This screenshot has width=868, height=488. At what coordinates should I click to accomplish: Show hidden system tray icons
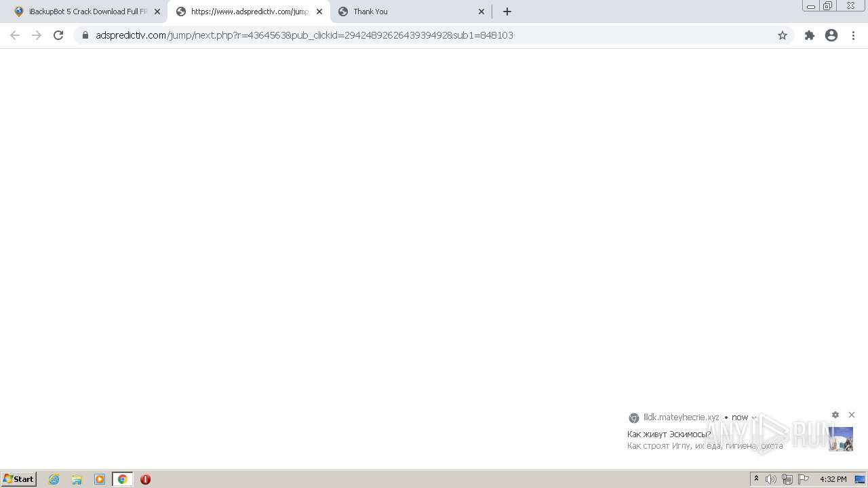[x=756, y=479]
